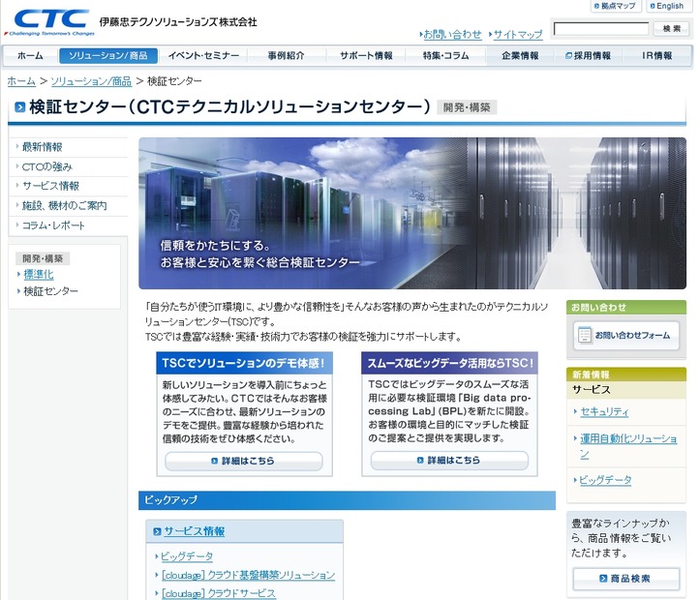Click the form icon on お問い合わせフォーム button
This screenshot has width=700, height=600.
click(x=585, y=335)
